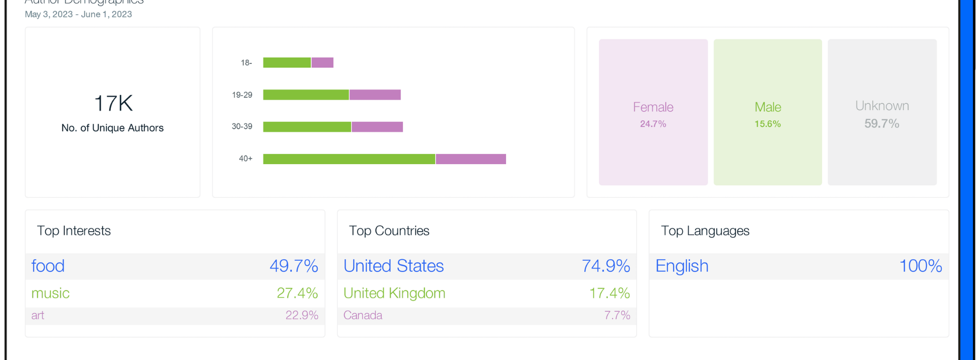Select Canada in Top Countries
The image size is (980, 360).
pos(363,315)
